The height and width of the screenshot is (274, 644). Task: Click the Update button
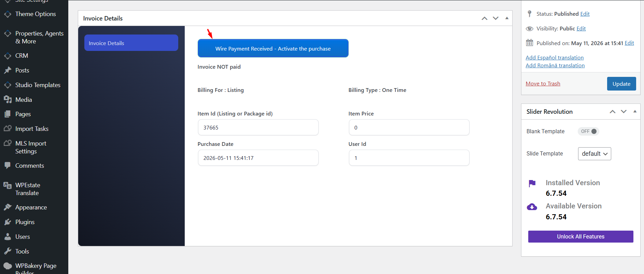pyautogui.click(x=621, y=84)
